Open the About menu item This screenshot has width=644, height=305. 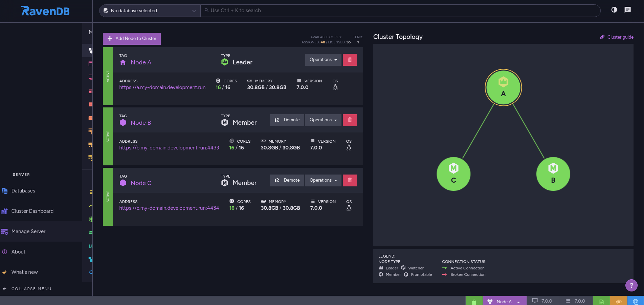coord(41,252)
